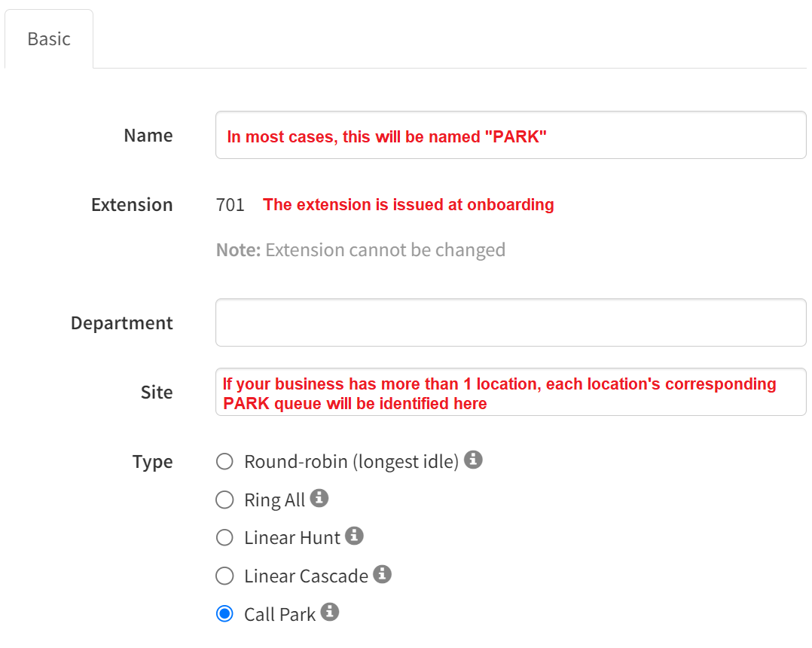Pick the Linear Cascade radio button

coord(224,576)
